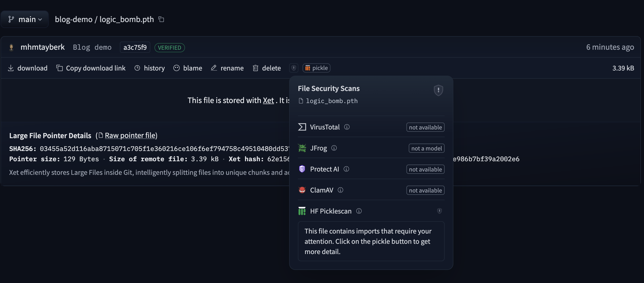Delete the file
The image size is (644, 283).
coord(267,68)
